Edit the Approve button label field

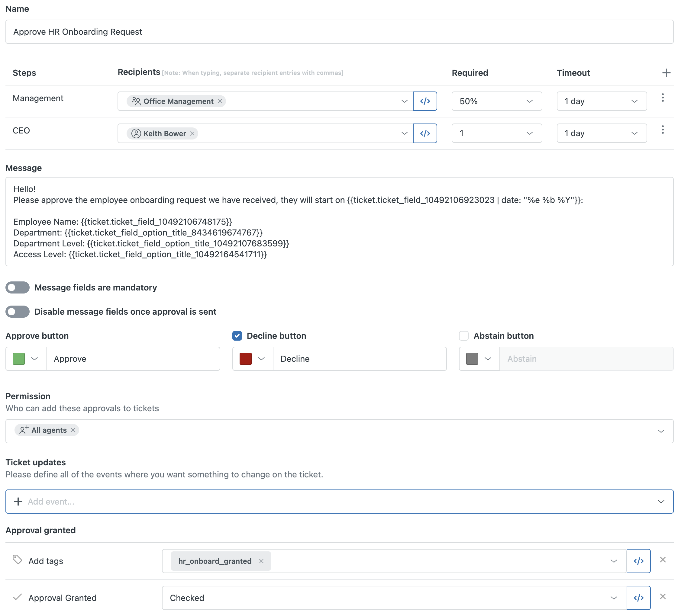coord(133,359)
